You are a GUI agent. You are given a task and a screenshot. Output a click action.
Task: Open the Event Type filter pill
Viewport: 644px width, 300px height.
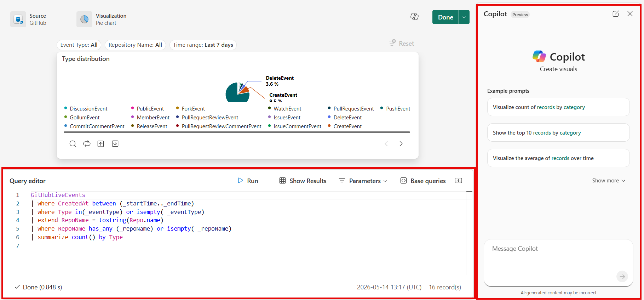coord(79,45)
